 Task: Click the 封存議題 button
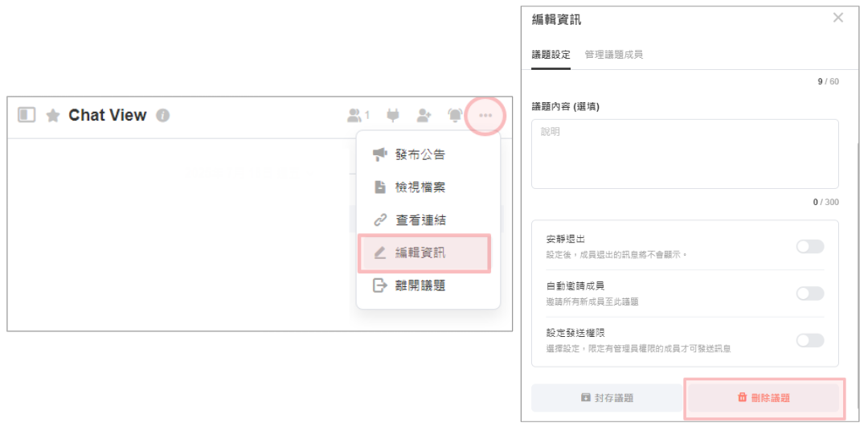click(607, 397)
